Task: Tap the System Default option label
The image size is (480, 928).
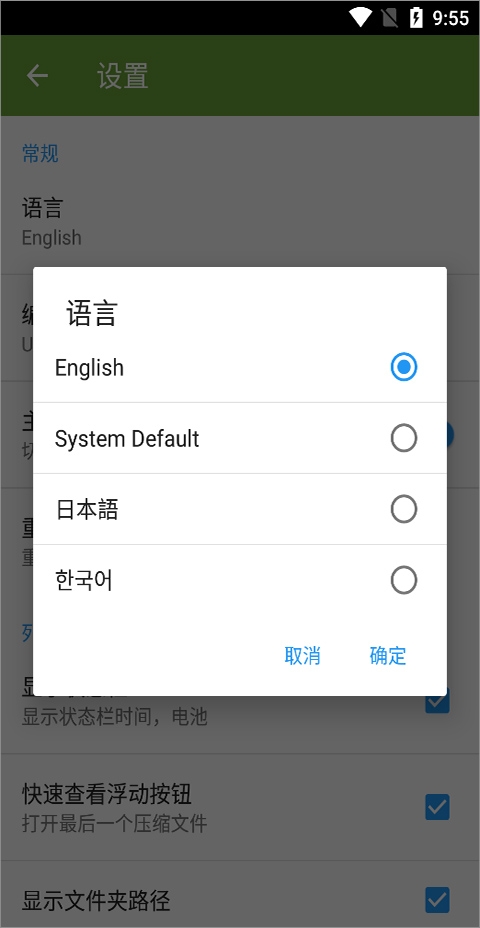Action: pyautogui.click(x=127, y=439)
